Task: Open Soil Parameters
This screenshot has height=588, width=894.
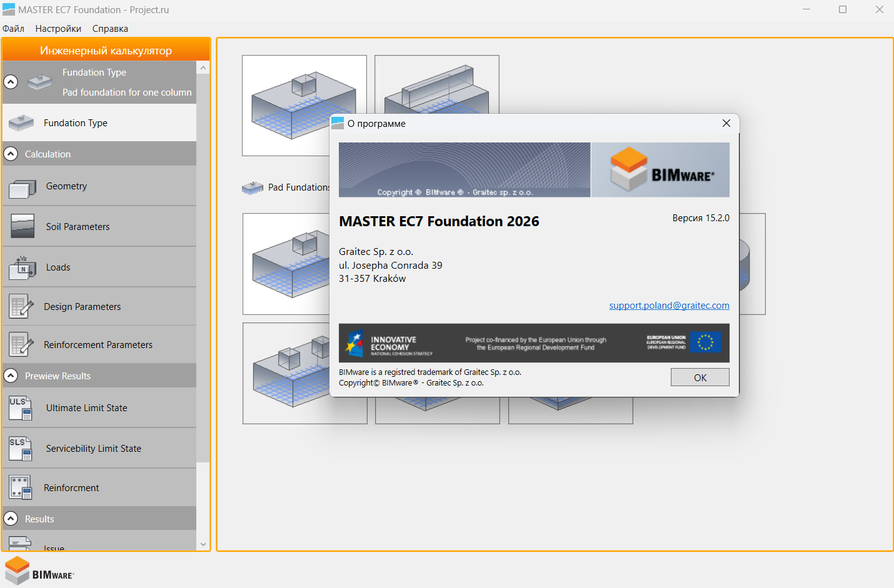Action: tap(99, 227)
